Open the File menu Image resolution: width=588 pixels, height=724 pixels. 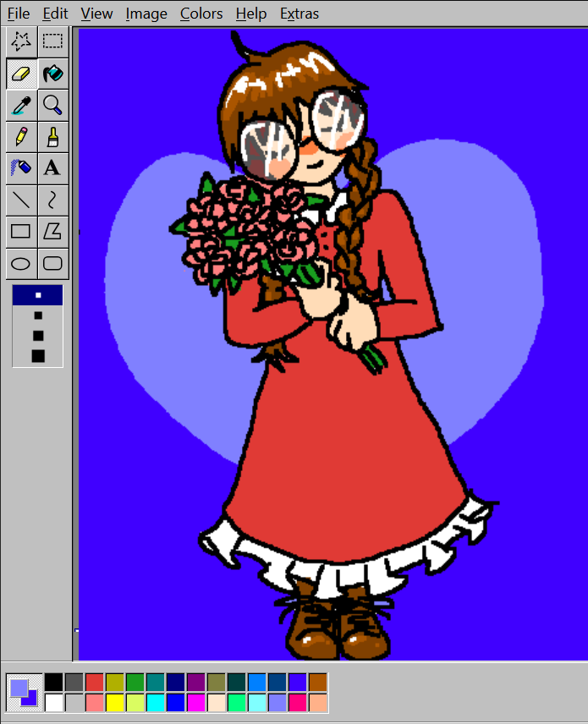click(19, 14)
